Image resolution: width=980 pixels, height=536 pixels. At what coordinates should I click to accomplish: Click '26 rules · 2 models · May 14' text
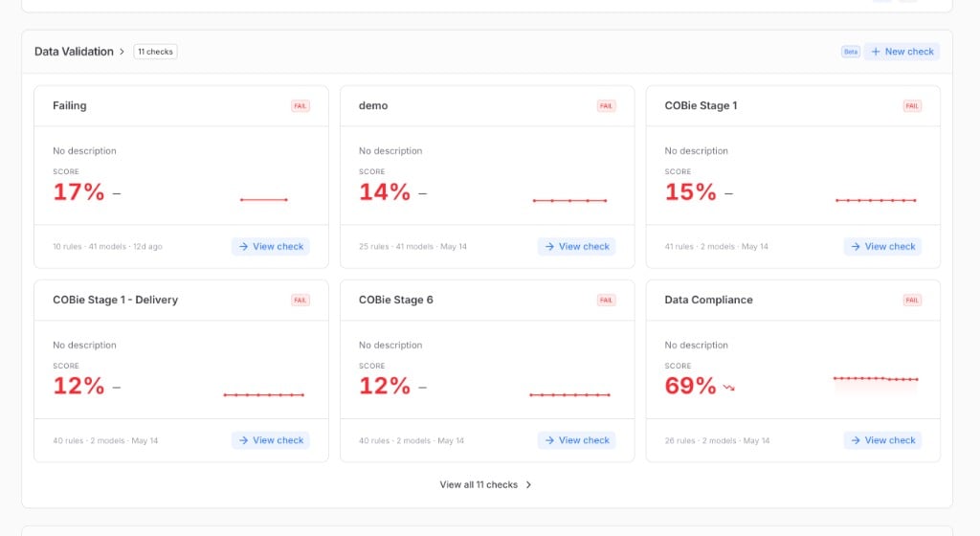pyautogui.click(x=717, y=440)
